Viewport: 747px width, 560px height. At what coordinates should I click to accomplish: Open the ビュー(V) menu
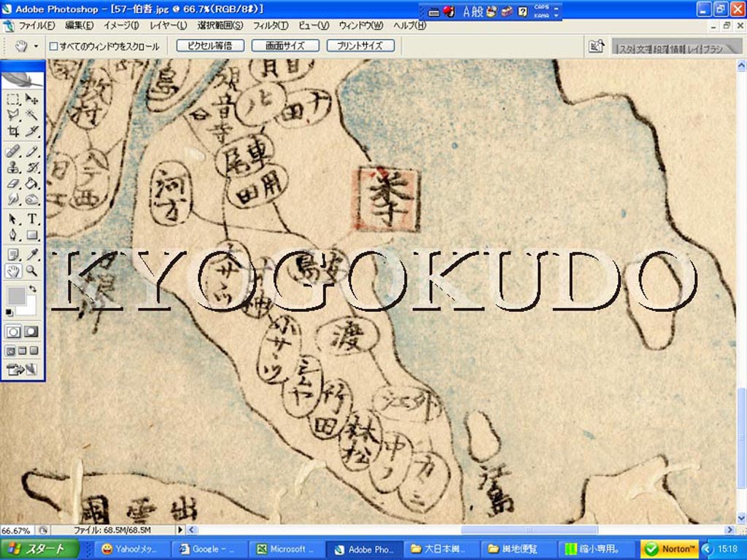(314, 26)
